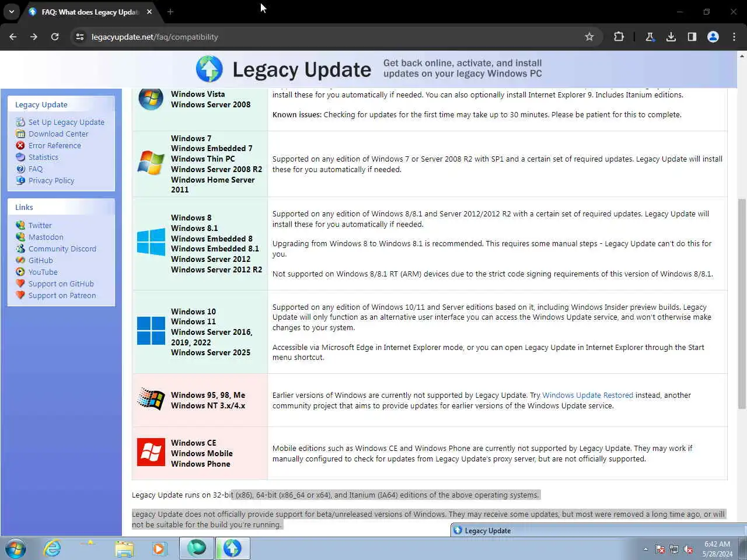Open the muted volume tray icon

pos(688,549)
